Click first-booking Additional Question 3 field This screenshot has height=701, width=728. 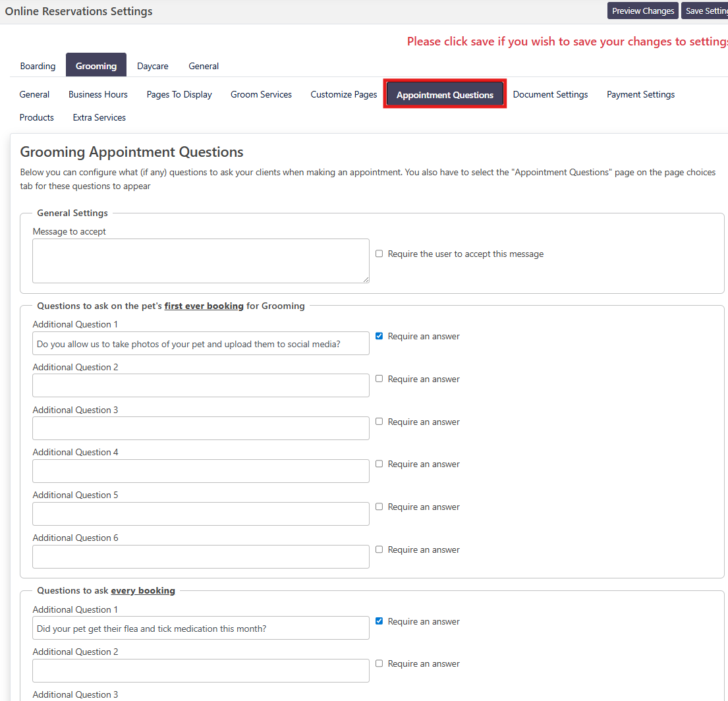coord(200,428)
